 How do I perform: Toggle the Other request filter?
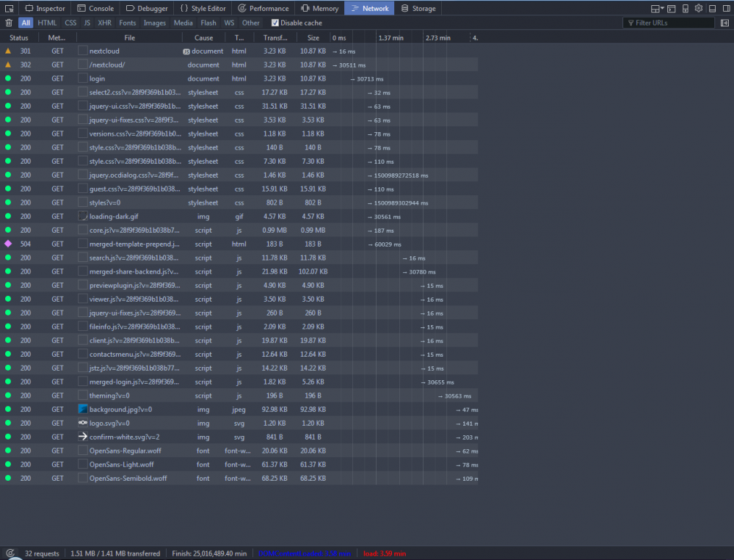click(250, 23)
